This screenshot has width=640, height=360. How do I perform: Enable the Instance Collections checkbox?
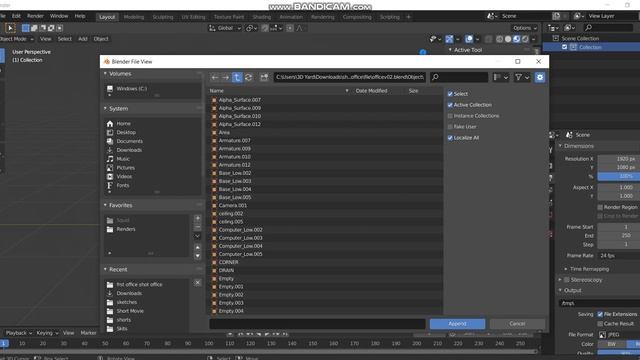(x=450, y=116)
